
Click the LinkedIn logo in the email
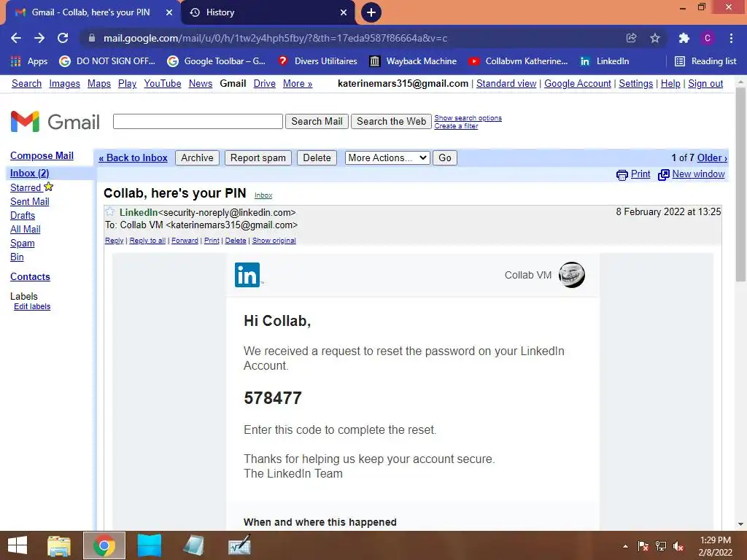coord(247,275)
